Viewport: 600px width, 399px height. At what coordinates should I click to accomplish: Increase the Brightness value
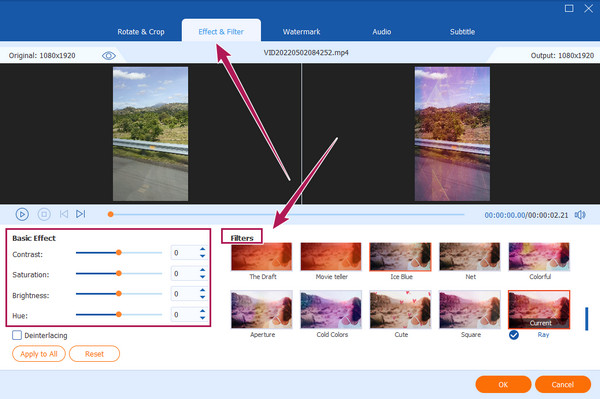click(202, 291)
